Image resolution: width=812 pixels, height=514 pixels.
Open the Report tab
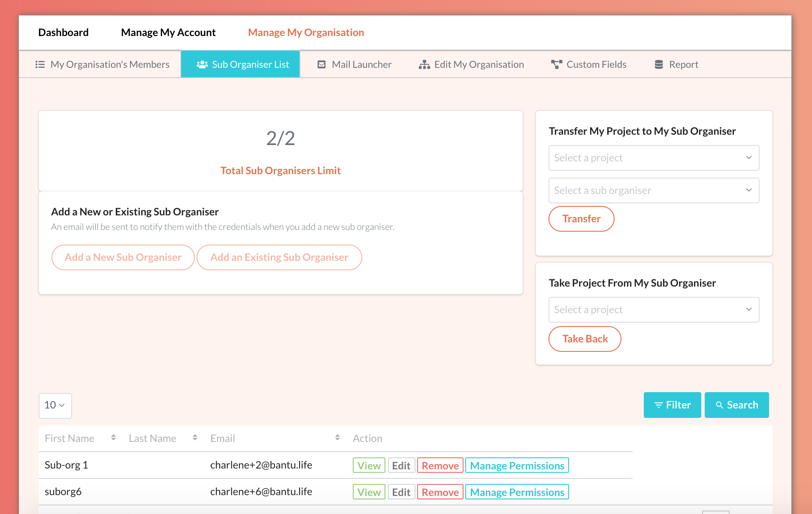tap(676, 64)
